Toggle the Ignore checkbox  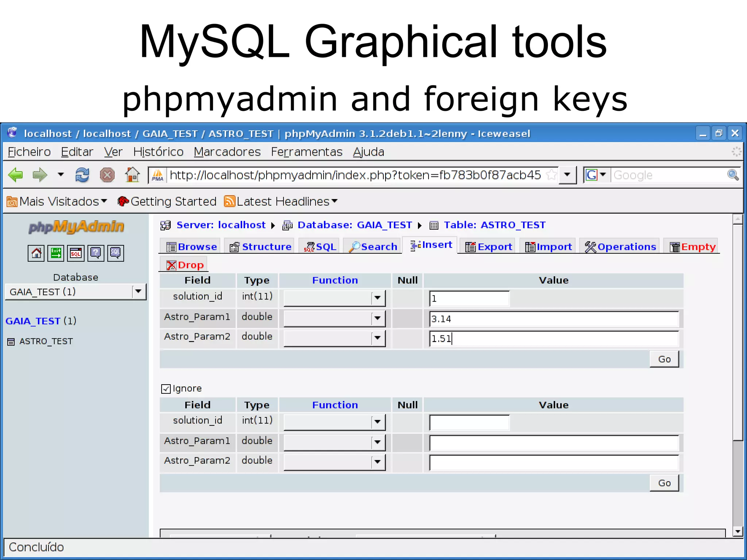(166, 389)
